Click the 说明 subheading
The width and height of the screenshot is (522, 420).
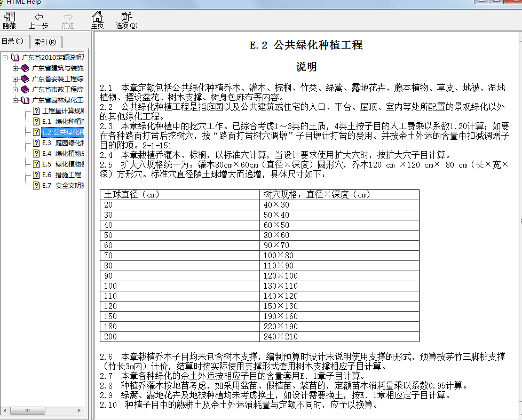coord(306,67)
